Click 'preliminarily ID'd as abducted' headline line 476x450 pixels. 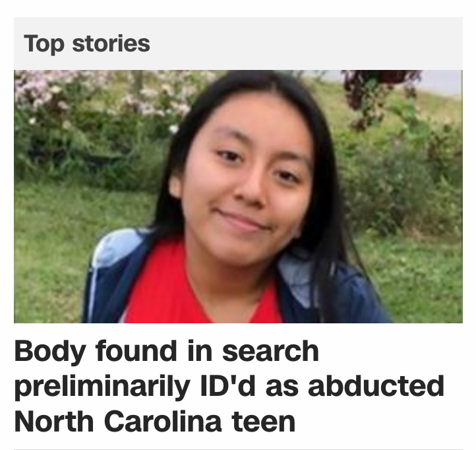click(x=229, y=387)
